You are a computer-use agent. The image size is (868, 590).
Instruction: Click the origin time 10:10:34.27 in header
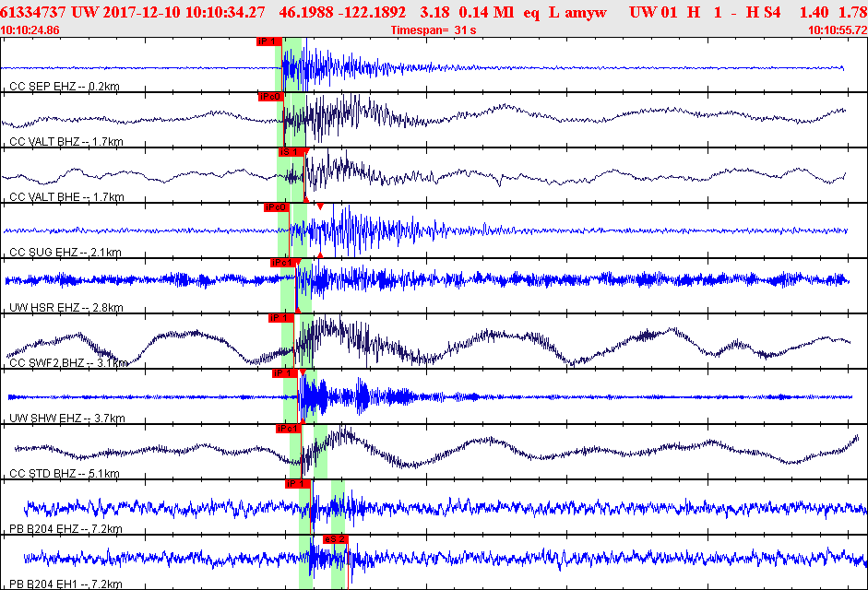pyautogui.click(x=225, y=12)
